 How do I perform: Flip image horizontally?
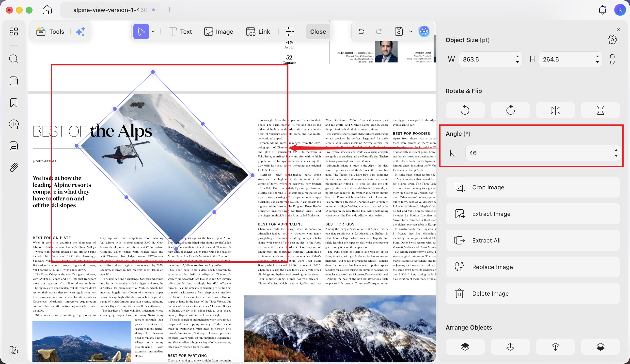[555, 110]
